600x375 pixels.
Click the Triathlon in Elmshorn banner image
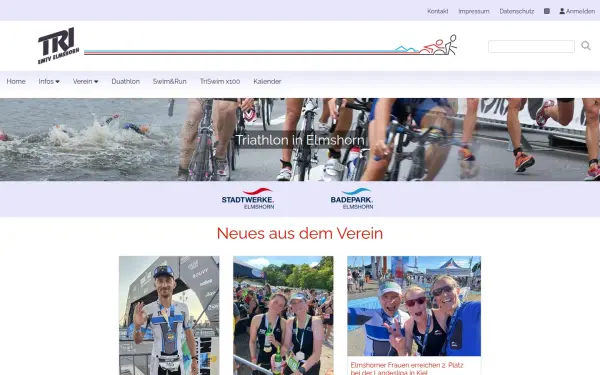click(300, 140)
